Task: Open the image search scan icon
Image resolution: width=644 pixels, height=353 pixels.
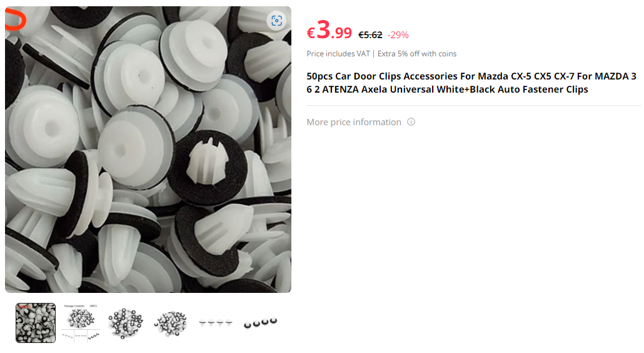Action: (276, 21)
